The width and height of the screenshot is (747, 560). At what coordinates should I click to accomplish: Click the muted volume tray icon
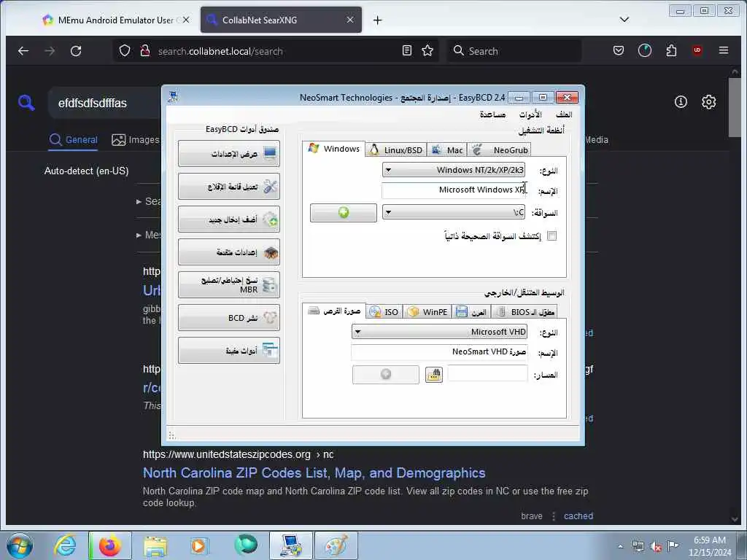pyautogui.click(x=656, y=547)
